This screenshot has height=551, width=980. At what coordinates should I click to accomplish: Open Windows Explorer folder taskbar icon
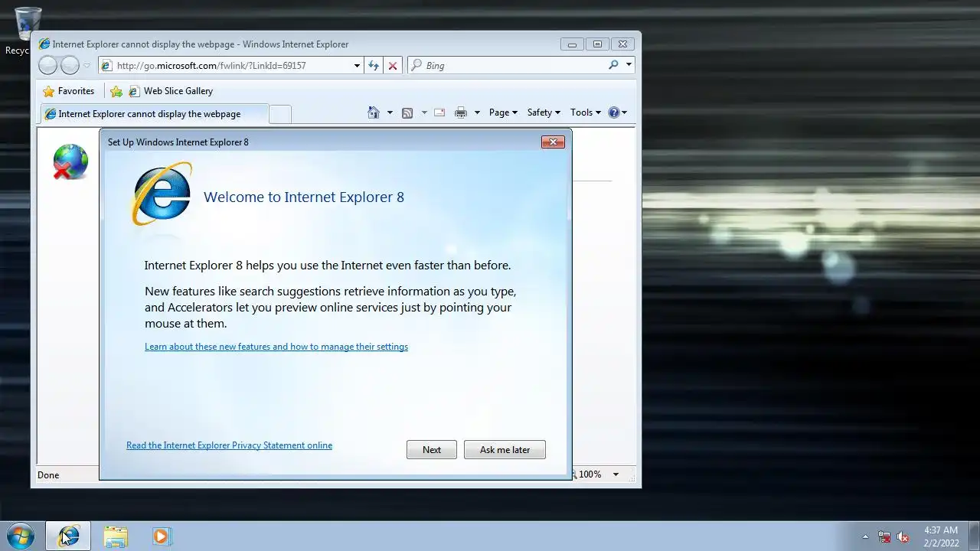[x=116, y=536]
